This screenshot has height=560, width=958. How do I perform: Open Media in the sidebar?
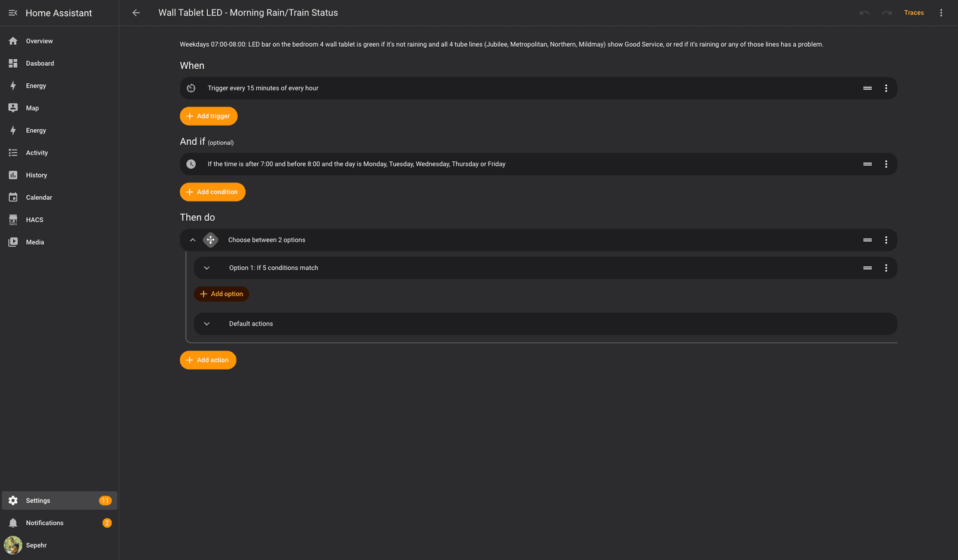(x=59, y=242)
